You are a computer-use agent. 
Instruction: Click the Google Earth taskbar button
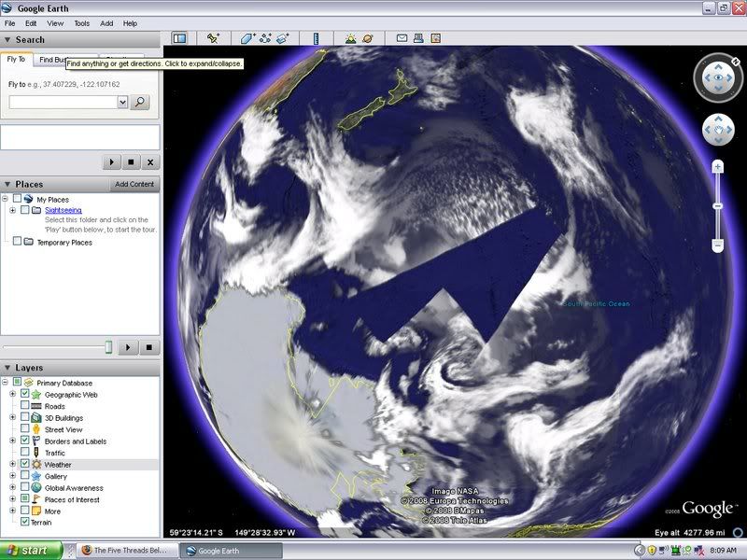[230, 551]
